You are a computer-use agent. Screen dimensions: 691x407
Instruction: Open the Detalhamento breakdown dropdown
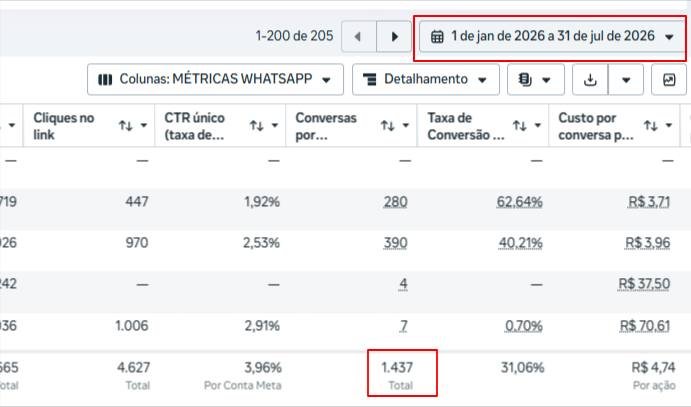426,79
